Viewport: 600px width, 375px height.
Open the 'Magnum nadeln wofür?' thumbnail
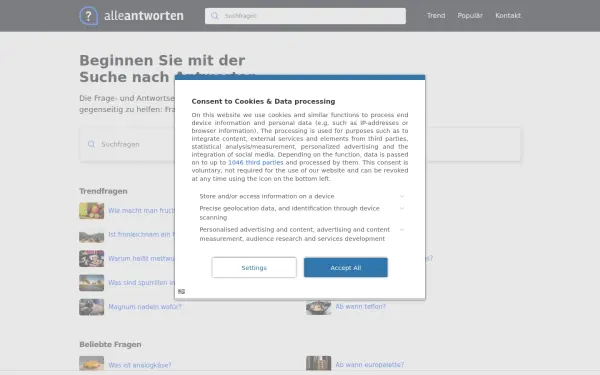(x=91, y=307)
